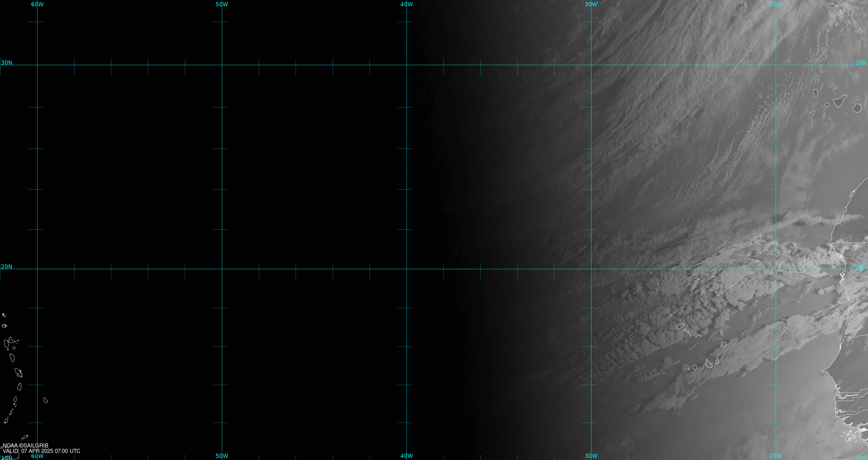
Task: Click the 60W longitude label at top edge
Action: 37,4
